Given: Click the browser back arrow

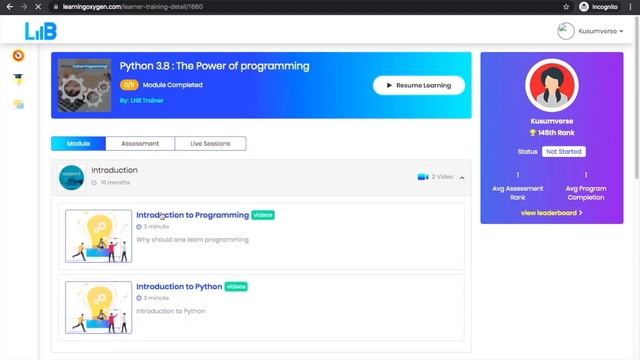Looking at the screenshot, I should [x=9, y=7].
